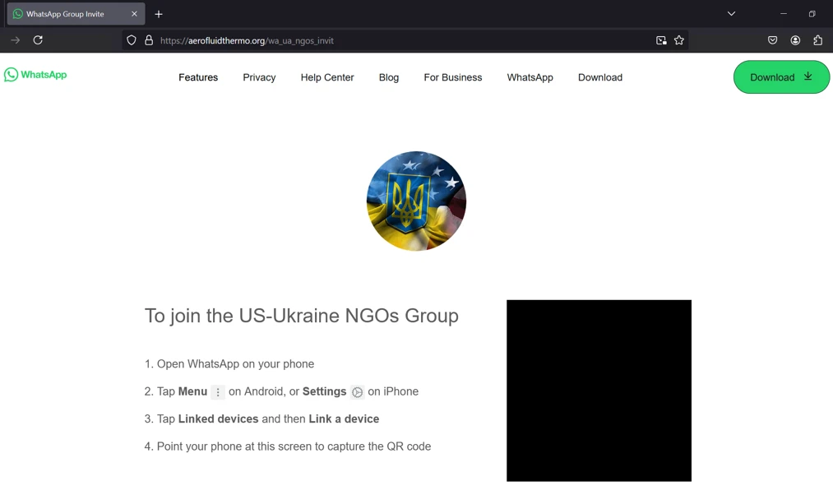View site security via the padlock icon
This screenshot has width=833, height=504.
(x=149, y=39)
